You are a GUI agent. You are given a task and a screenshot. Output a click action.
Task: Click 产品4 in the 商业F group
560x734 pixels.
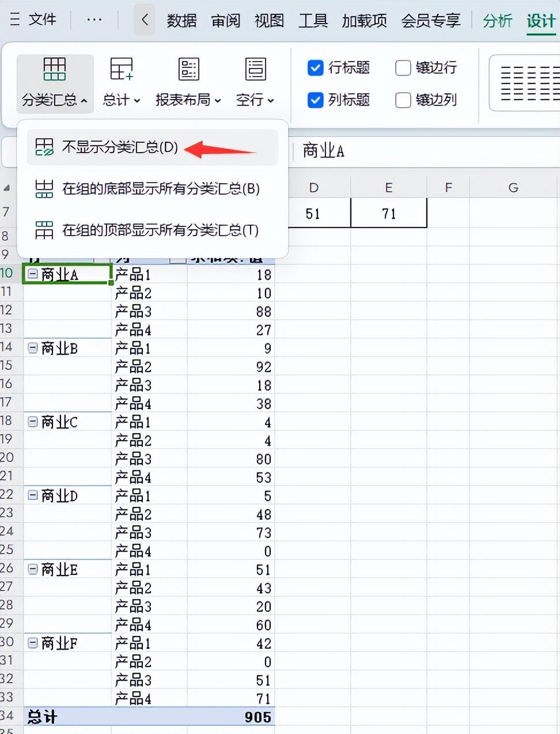[x=149, y=699]
